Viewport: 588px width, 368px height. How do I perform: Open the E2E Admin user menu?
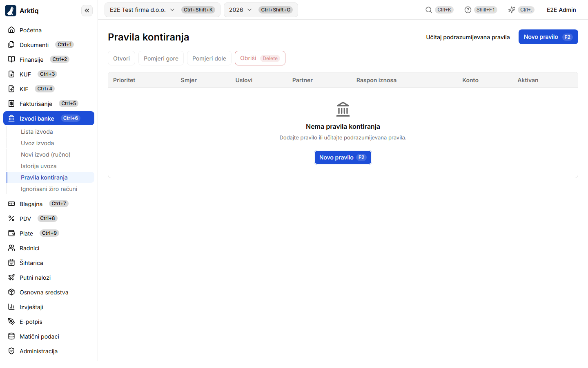click(561, 10)
